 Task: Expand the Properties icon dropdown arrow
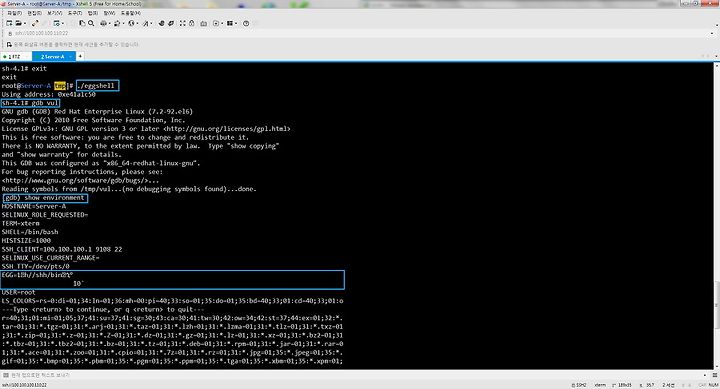pos(63,23)
